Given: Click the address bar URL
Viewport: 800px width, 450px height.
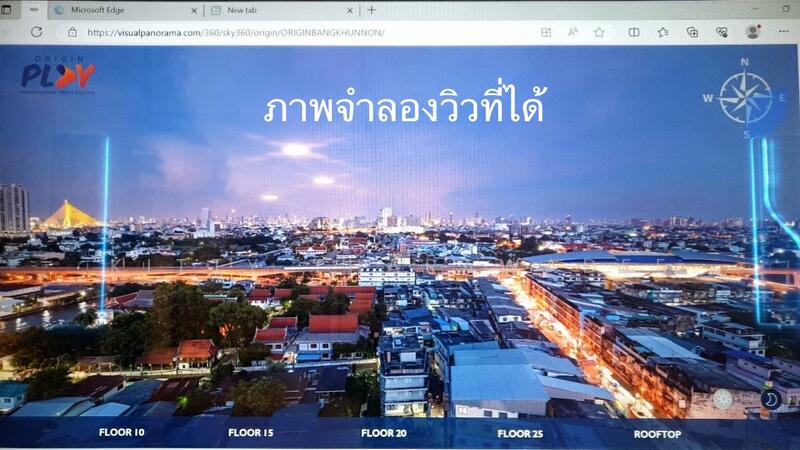Looking at the screenshot, I should click(235, 32).
